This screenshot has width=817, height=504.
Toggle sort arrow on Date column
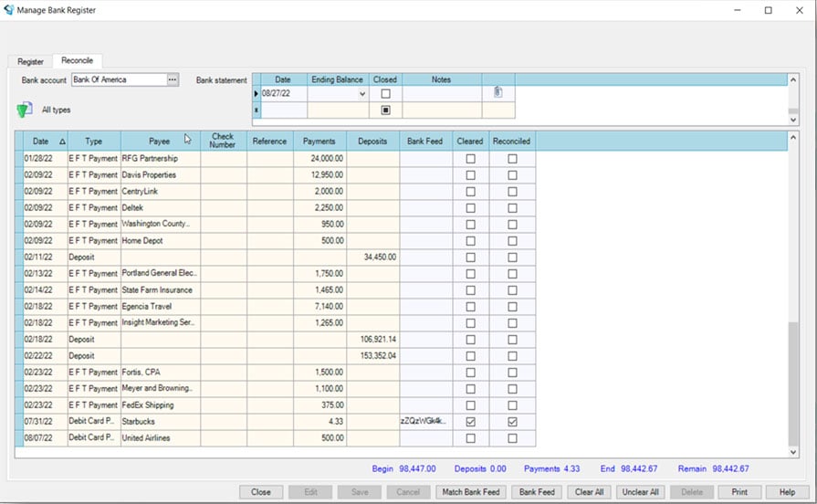tap(62, 142)
